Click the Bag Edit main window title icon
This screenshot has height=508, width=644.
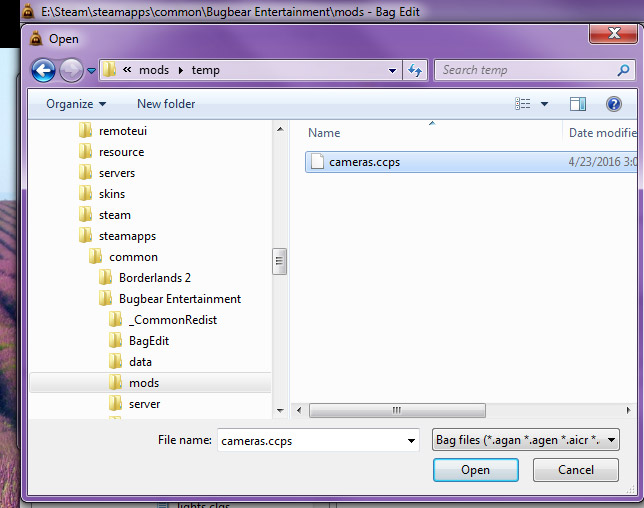click(28, 11)
